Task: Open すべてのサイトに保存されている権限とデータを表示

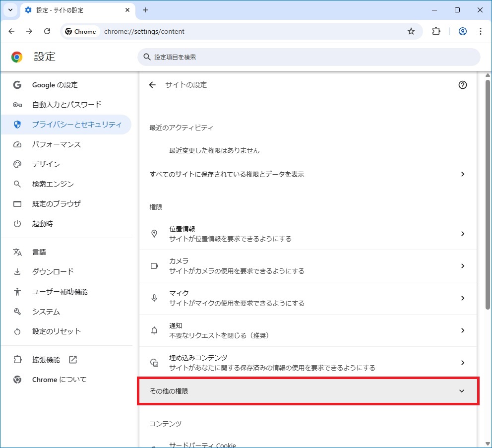Action: click(307, 174)
